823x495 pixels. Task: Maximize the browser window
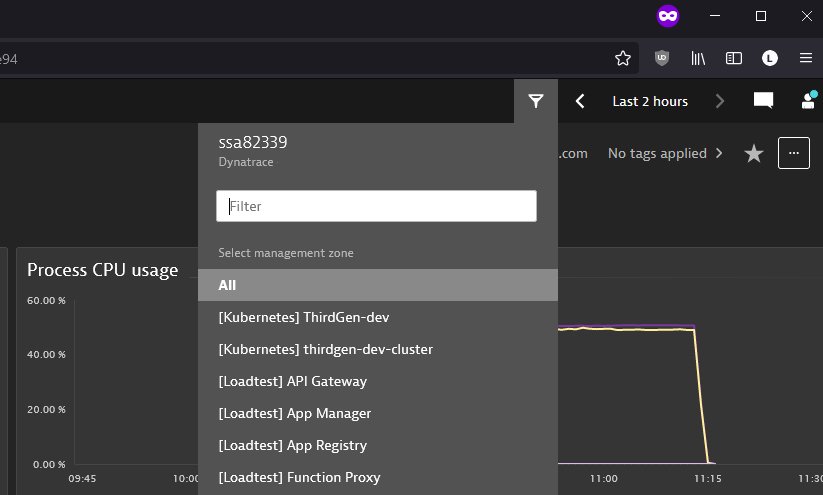click(x=761, y=16)
